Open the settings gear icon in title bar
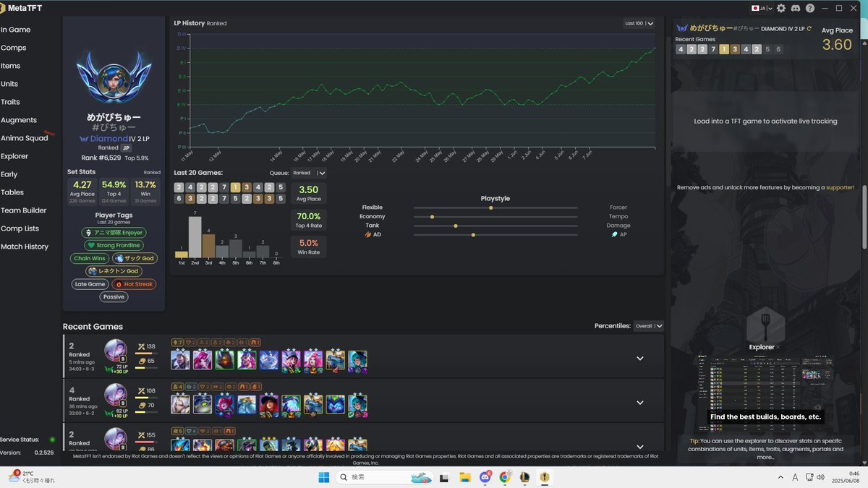 [x=780, y=8]
